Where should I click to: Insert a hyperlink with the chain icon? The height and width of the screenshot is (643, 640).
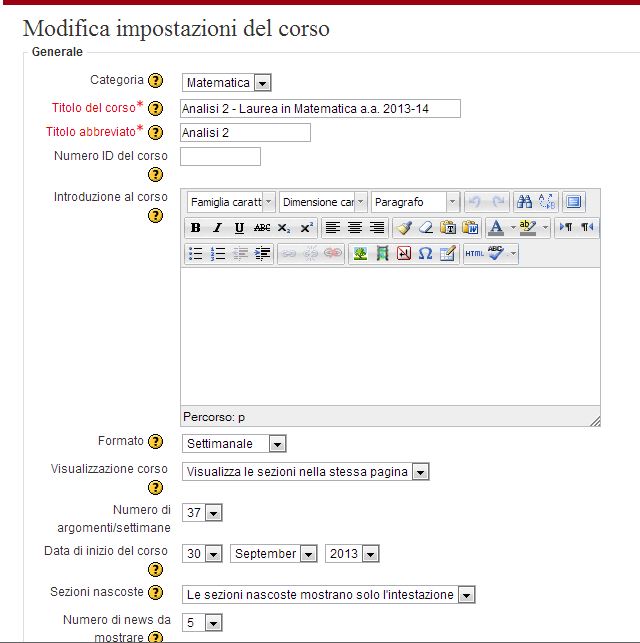289,254
